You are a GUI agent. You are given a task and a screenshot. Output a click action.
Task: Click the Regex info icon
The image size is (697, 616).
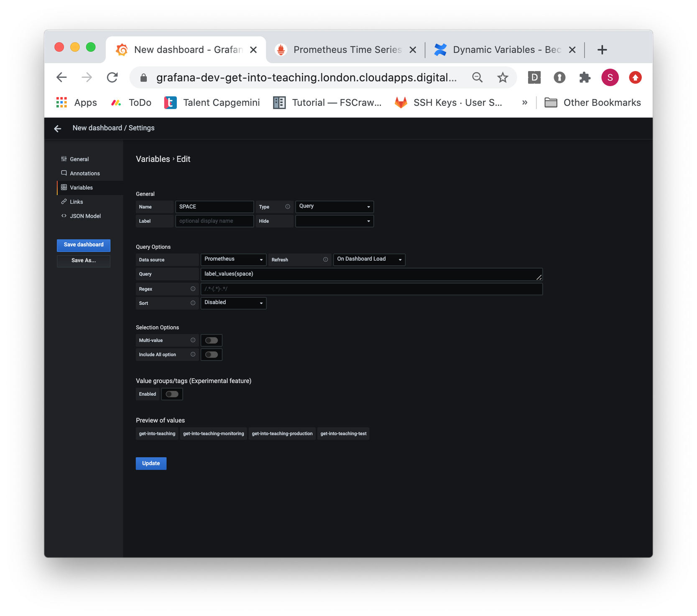[193, 289]
